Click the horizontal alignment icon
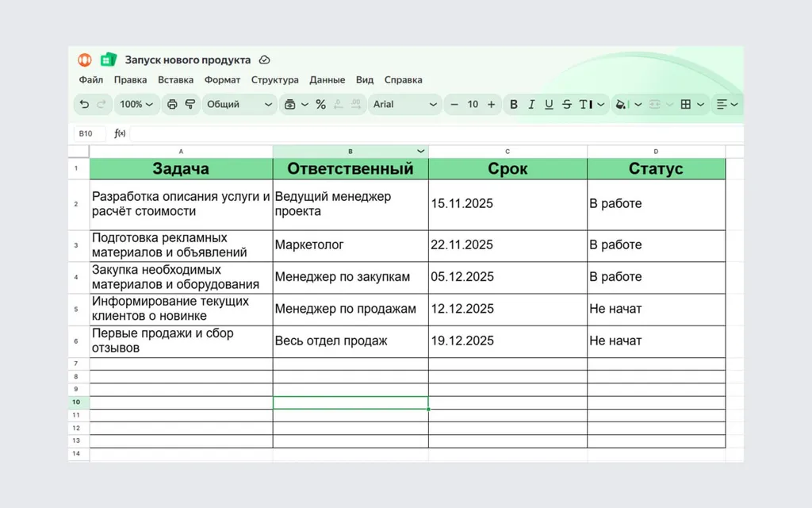 click(x=722, y=104)
